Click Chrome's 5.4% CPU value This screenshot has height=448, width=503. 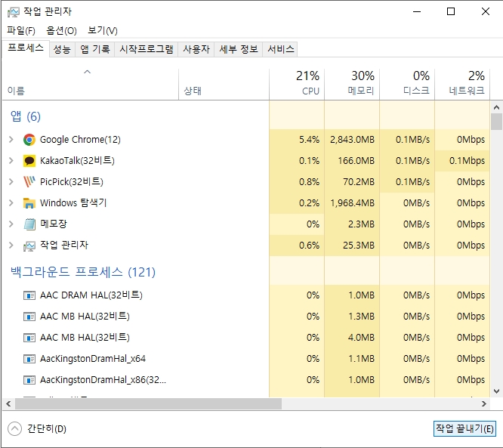pyautogui.click(x=309, y=140)
